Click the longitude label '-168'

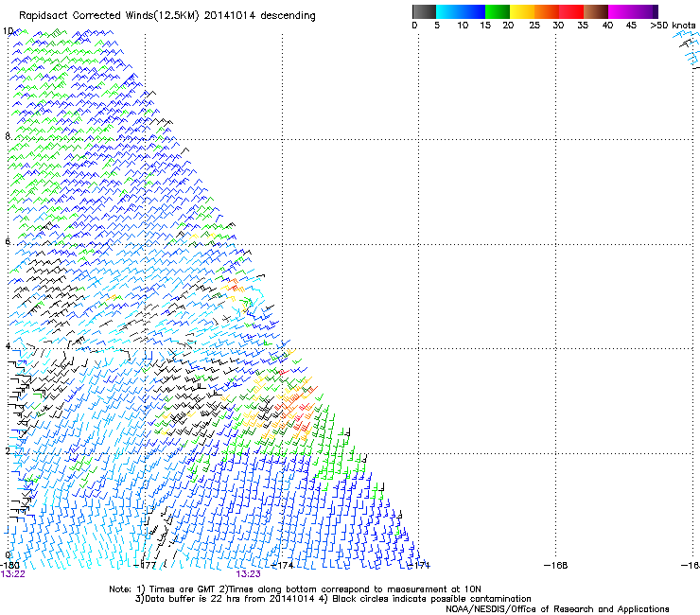(556, 565)
